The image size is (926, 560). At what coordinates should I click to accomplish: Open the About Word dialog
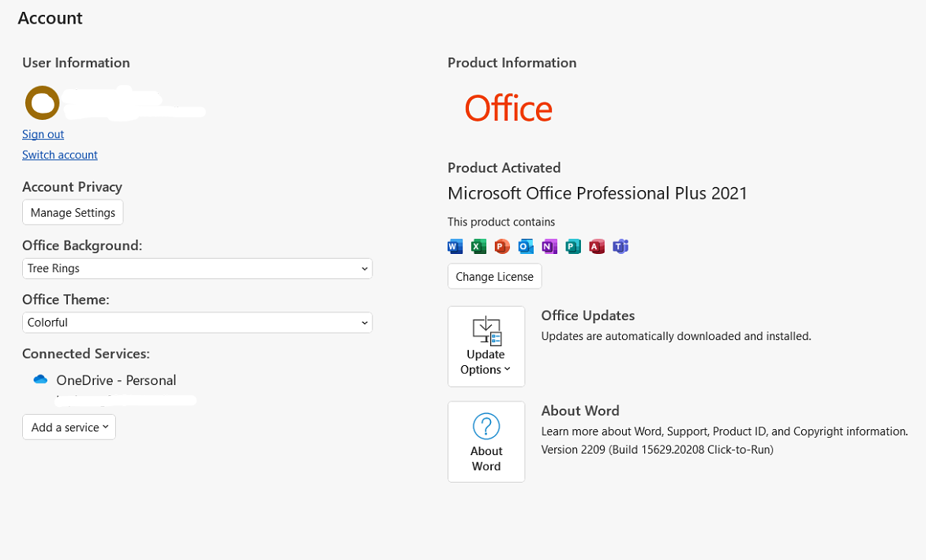coord(486,442)
